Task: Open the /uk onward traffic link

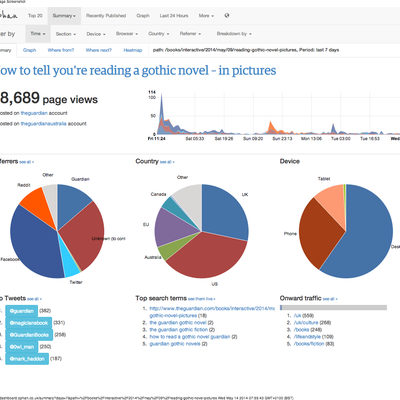Action: (297, 315)
